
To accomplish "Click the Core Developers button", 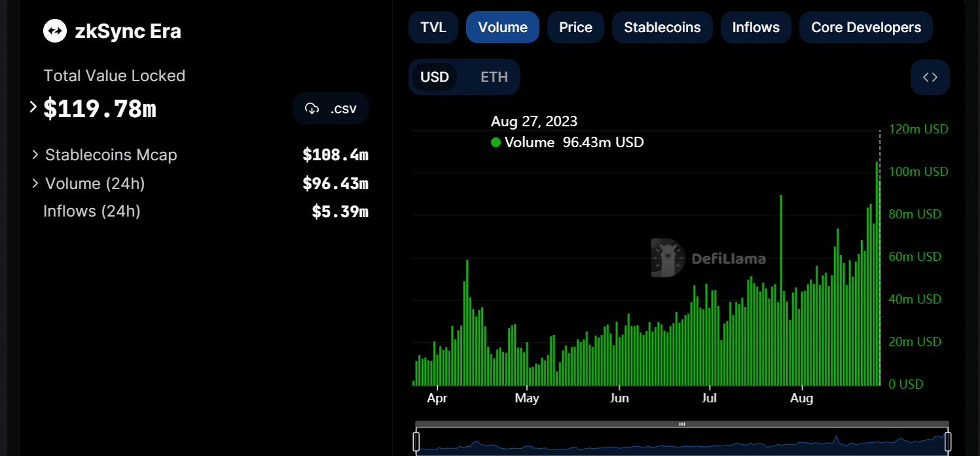I will coord(866,27).
